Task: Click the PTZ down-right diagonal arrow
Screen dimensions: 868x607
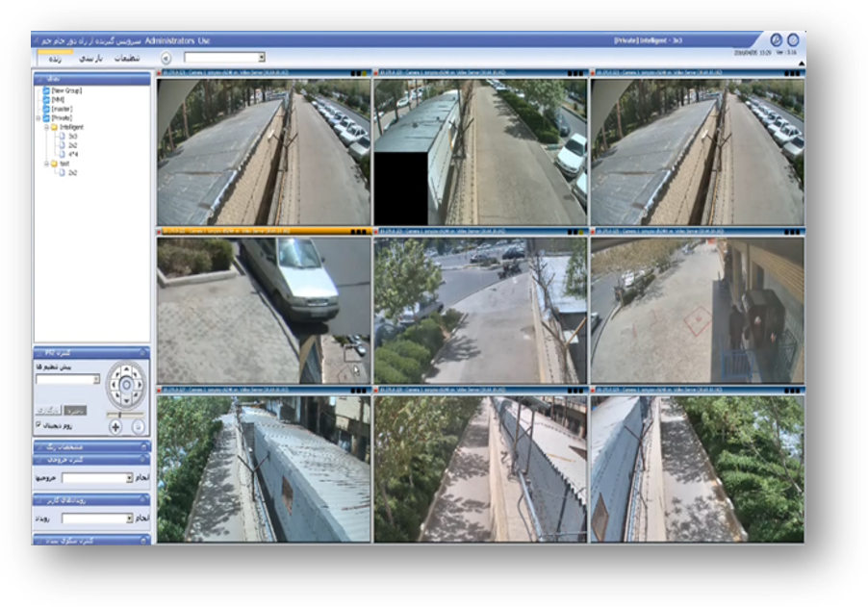Action: (137, 395)
